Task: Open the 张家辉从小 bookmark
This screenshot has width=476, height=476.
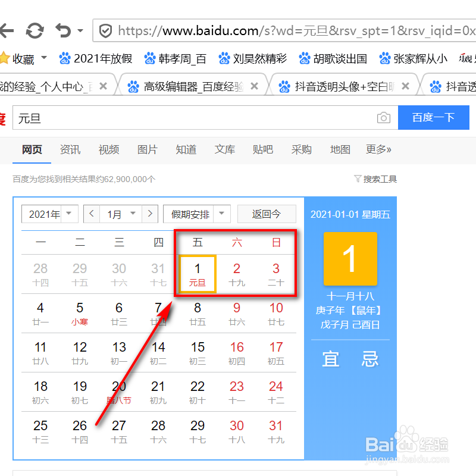Action: pos(413,58)
